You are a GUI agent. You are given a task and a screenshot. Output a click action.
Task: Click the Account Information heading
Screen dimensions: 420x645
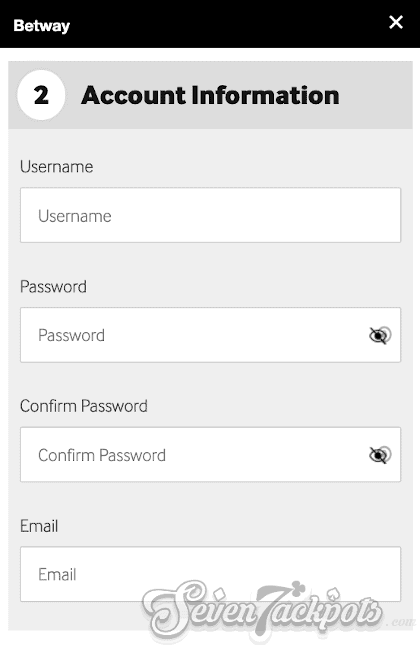click(210, 95)
